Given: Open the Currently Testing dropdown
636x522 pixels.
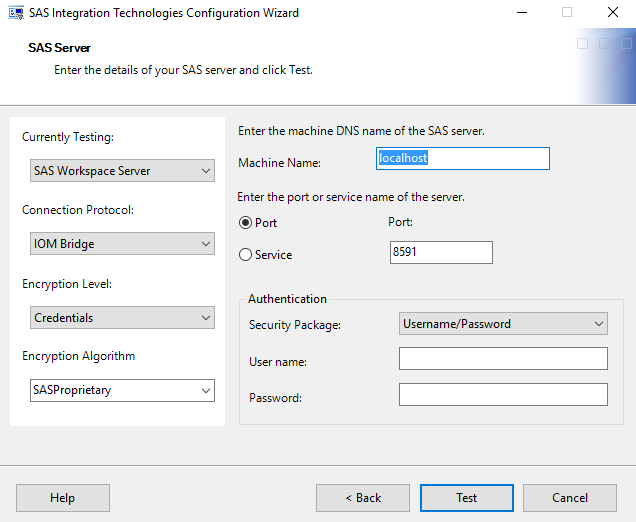Looking at the screenshot, I should pyautogui.click(x=122, y=171).
